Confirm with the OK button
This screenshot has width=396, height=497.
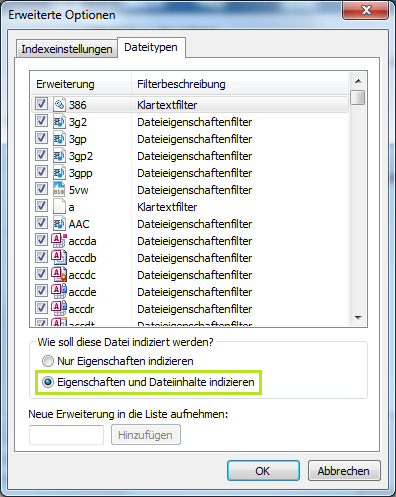(x=263, y=471)
